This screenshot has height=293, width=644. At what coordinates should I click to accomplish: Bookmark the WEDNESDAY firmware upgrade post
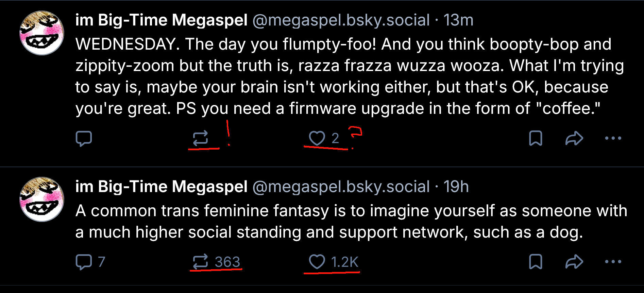[536, 138]
